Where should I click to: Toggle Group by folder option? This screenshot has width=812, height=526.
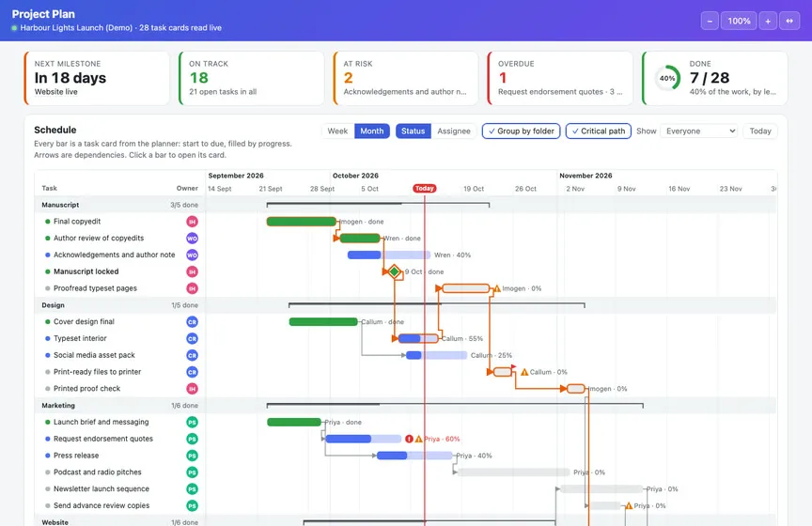point(521,131)
